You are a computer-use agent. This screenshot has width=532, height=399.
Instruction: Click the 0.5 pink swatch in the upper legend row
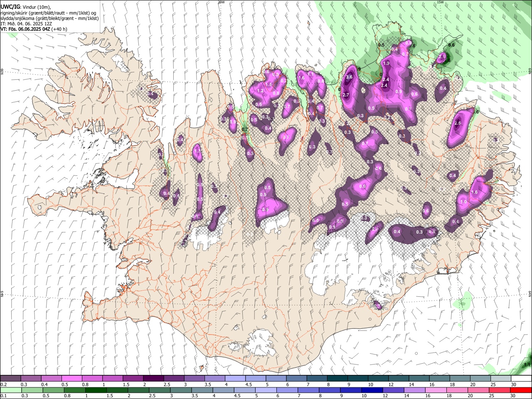point(71,378)
